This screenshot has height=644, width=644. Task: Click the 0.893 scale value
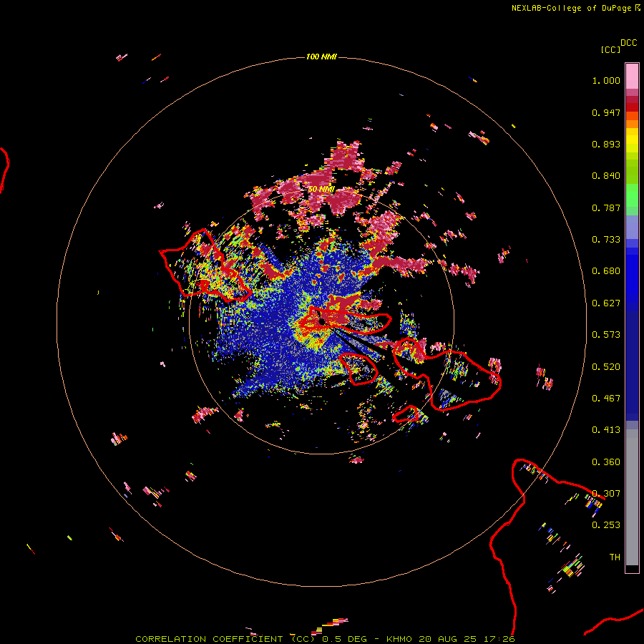click(606, 144)
